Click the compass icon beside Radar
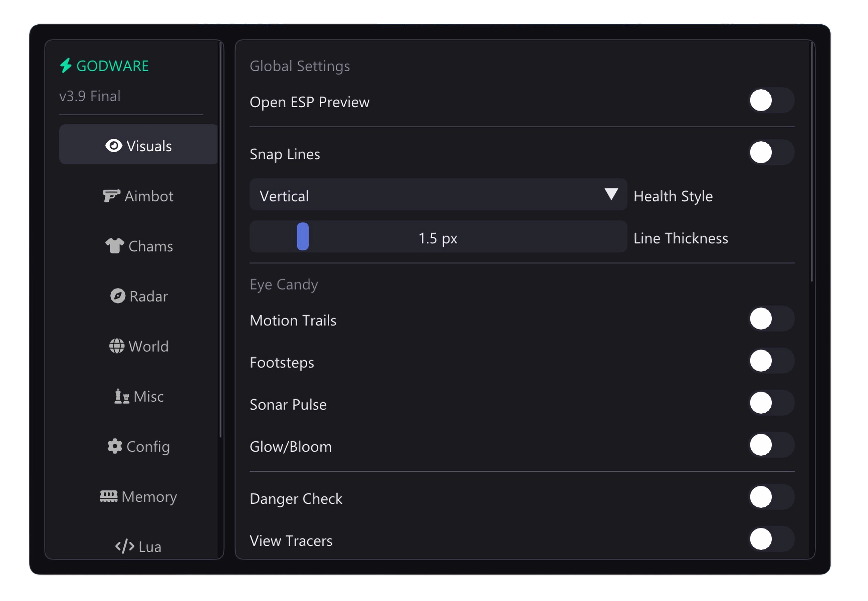868x601 pixels. point(116,296)
